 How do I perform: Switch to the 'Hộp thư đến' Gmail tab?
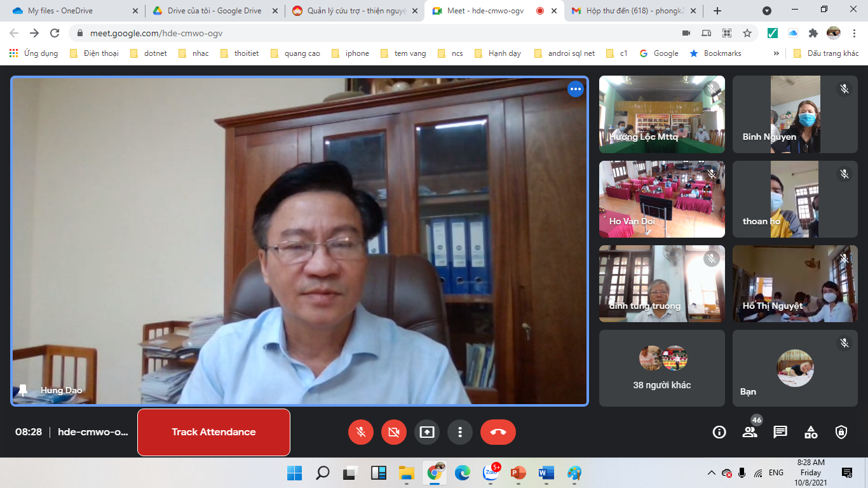629,11
